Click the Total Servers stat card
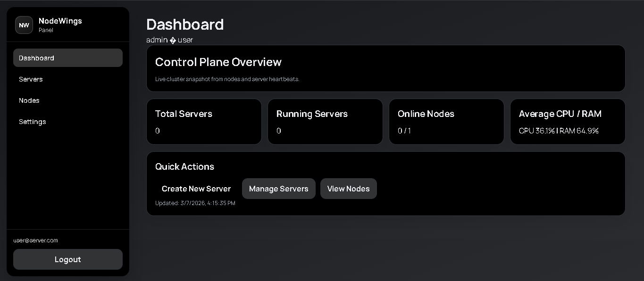Screen dimensions: 644x281 point(204,121)
